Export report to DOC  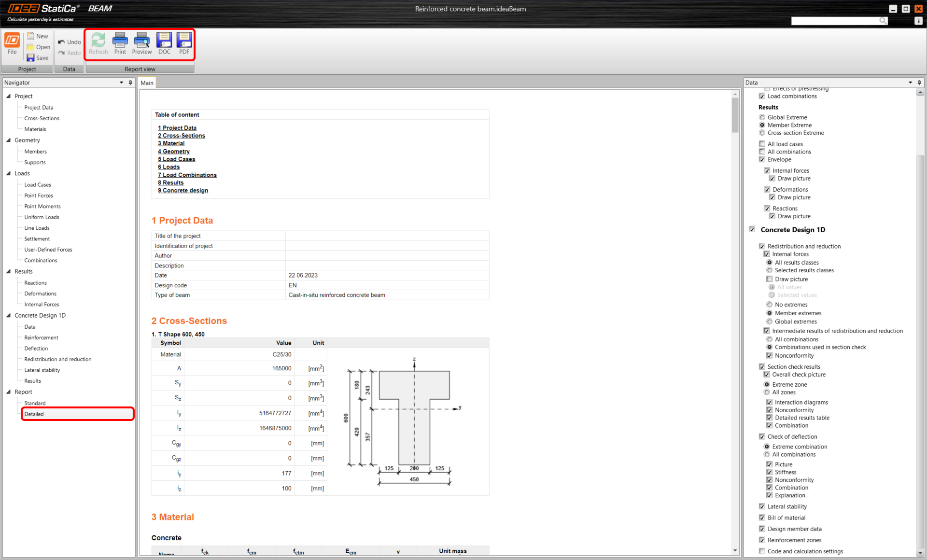(x=164, y=41)
